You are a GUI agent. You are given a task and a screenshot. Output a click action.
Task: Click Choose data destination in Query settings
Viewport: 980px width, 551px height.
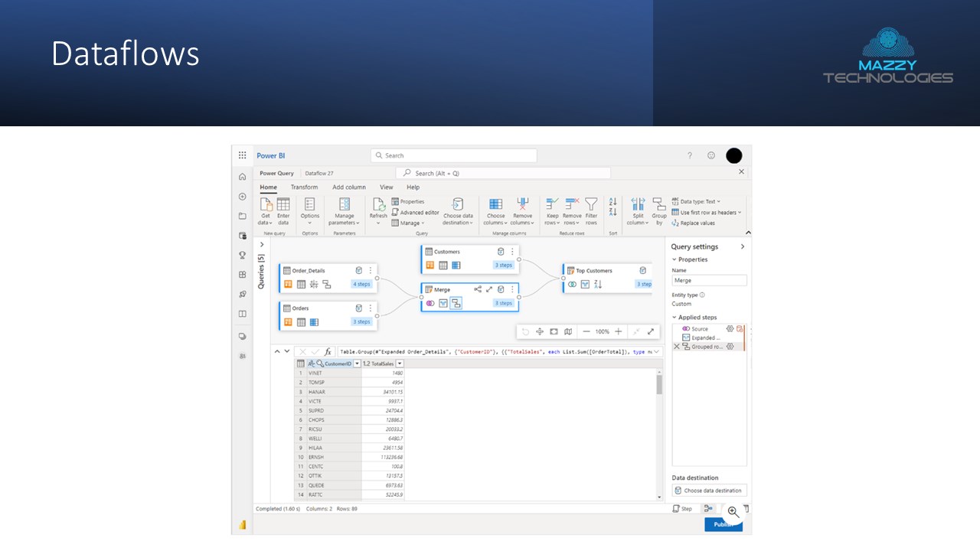pos(709,491)
